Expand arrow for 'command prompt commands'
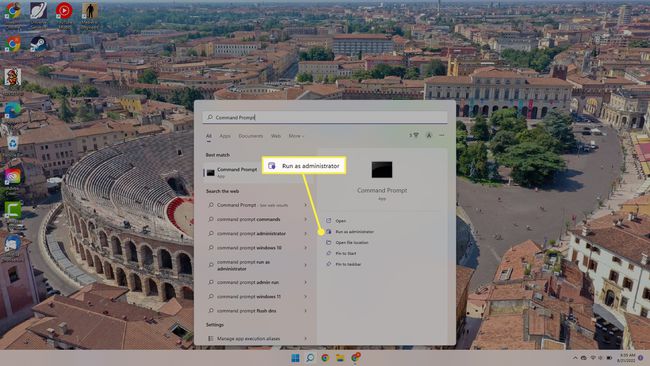The width and height of the screenshot is (650, 366). (306, 219)
